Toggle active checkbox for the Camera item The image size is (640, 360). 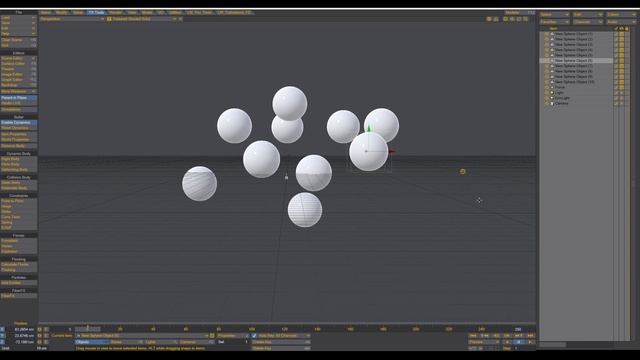coord(616,103)
